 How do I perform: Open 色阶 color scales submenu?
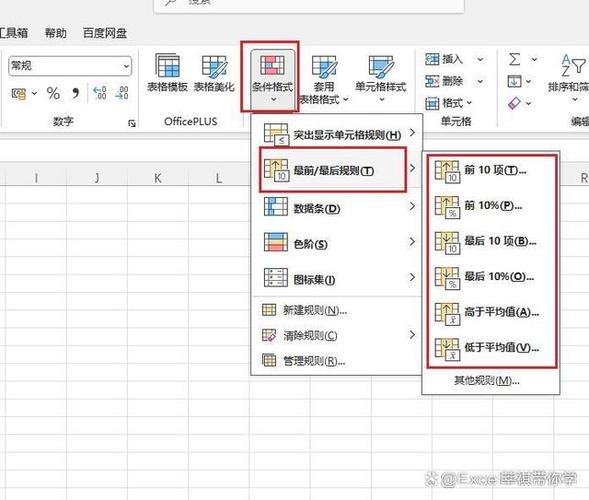(x=337, y=243)
